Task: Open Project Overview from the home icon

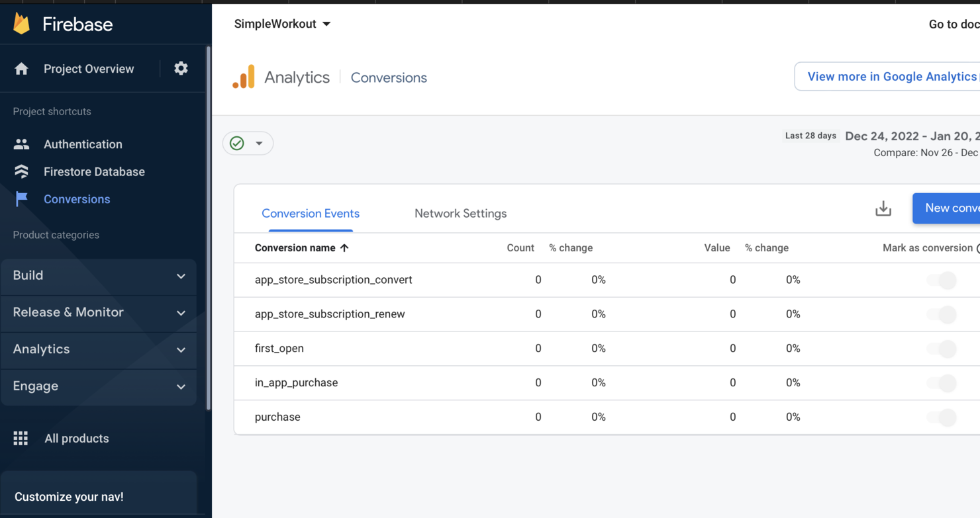Action: (21, 69)
